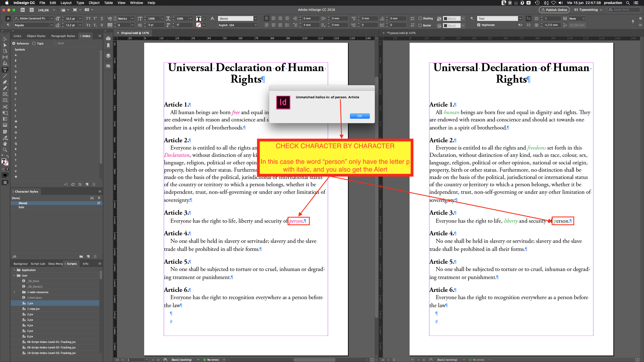The width and height of the screenshot is (644, 362).
Task: Open the font size dropdown
Action: [x=80, y=18]
